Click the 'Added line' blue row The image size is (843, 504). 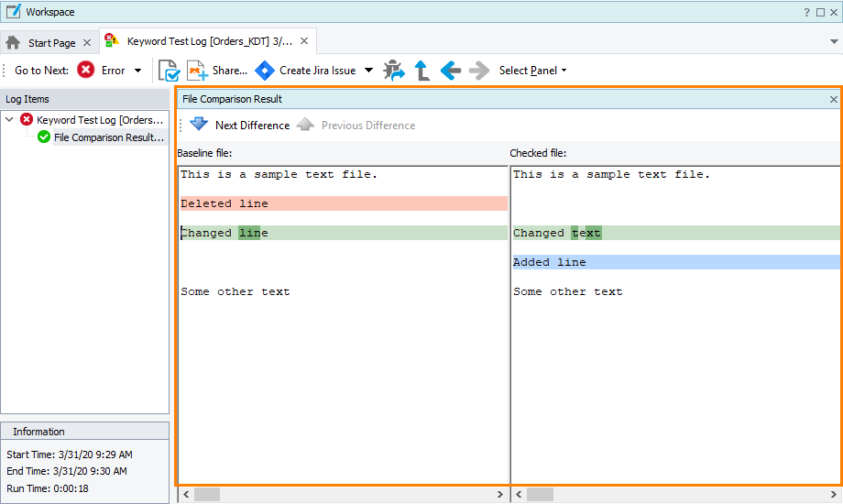676,262
